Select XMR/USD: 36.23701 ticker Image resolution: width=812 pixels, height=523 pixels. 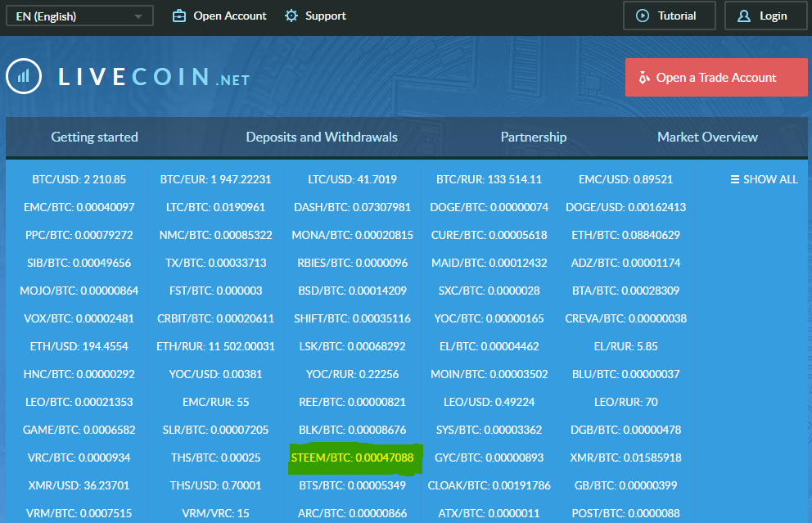pyautogui.click(x=79, y=485)
